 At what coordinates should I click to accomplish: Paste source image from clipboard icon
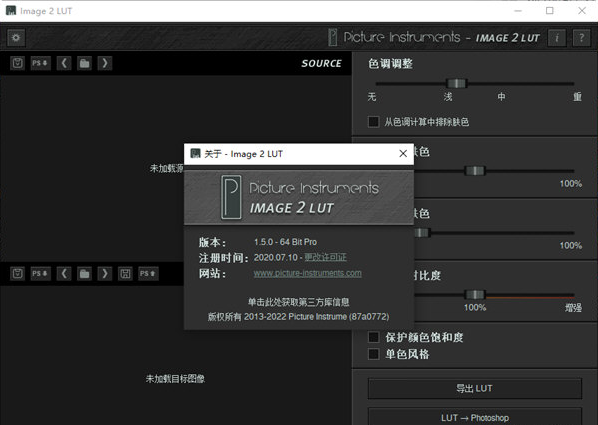18,63
